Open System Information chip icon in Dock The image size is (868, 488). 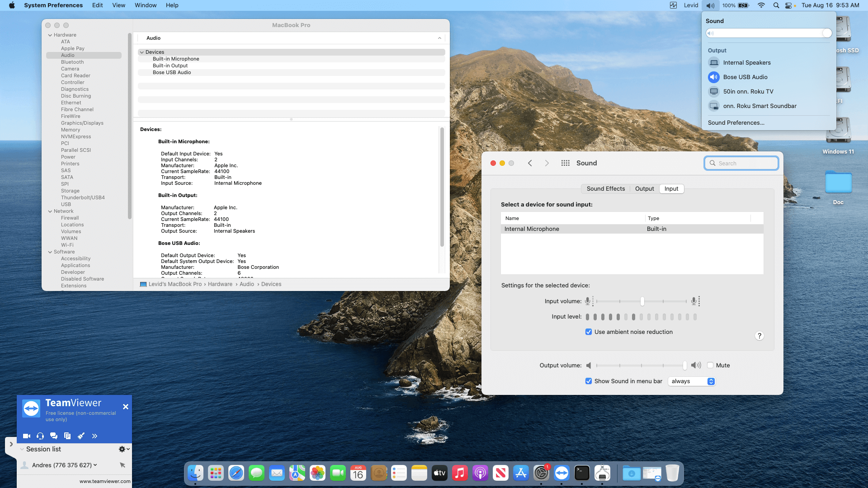click(602, 473)
